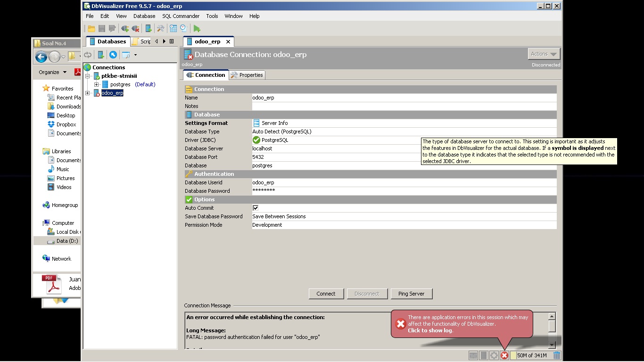This screenshot has width=644, height=362.
Task: Click the Open File folder toolbar icon
Action: pos(91,29)
